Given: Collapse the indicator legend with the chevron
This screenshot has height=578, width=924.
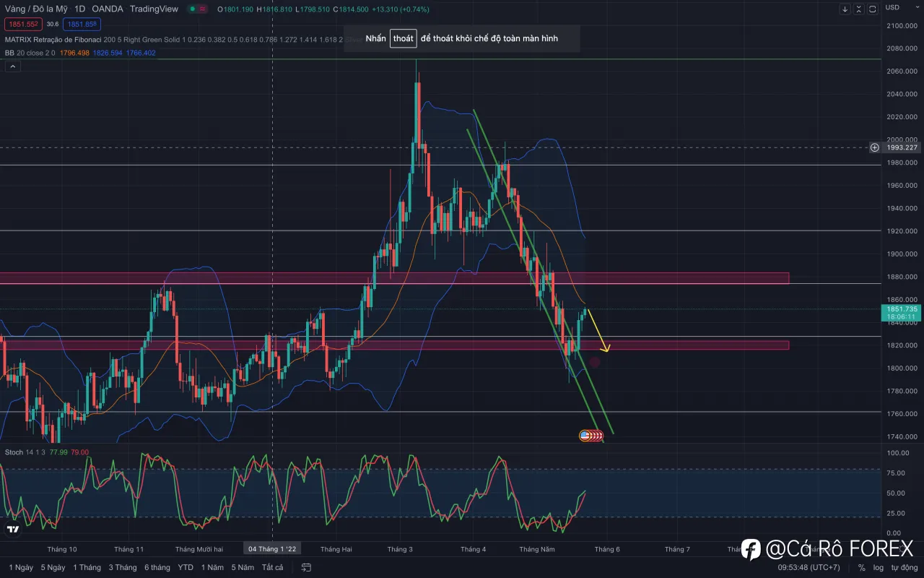Looking at the screenshot, I should point(13,66).
